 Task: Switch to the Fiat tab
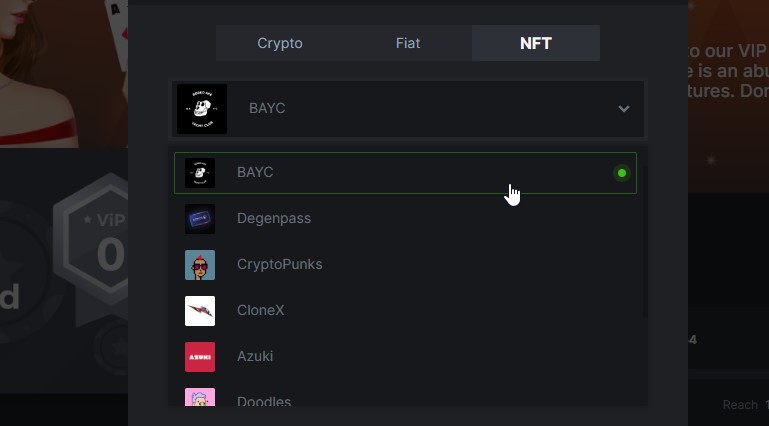408,44
